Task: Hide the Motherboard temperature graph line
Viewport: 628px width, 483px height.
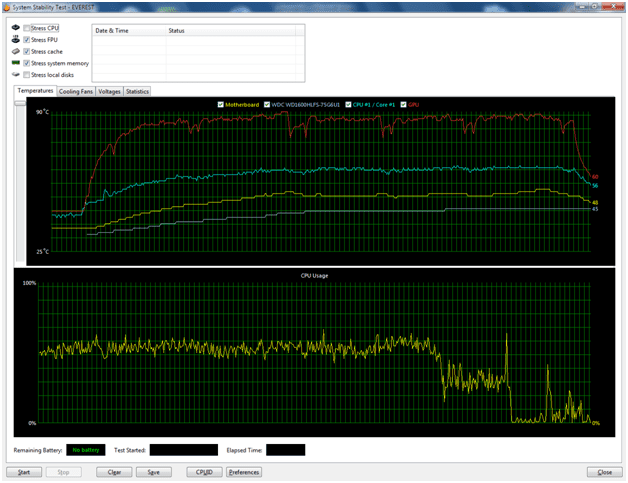Action: point(221,104)
